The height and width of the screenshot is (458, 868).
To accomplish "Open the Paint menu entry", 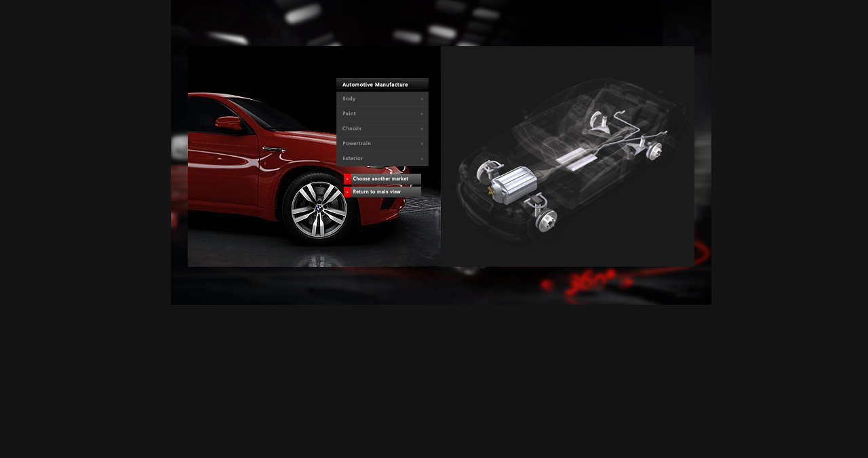I will [382, 114].
